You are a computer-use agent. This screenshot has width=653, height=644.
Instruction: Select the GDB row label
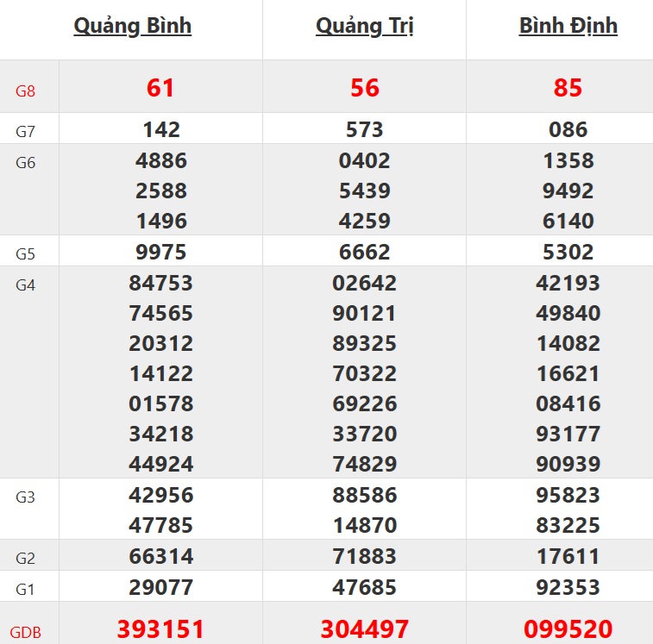(28, 632)
